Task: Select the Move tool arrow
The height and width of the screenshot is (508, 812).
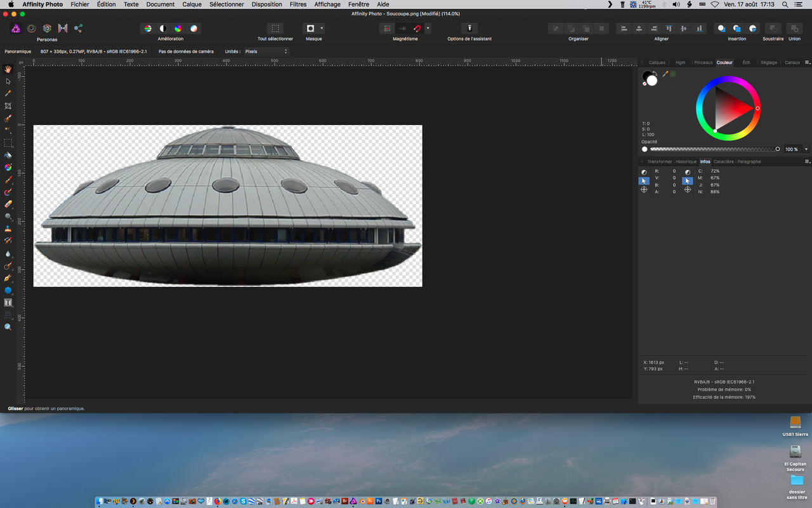Action: click(8, 81)
